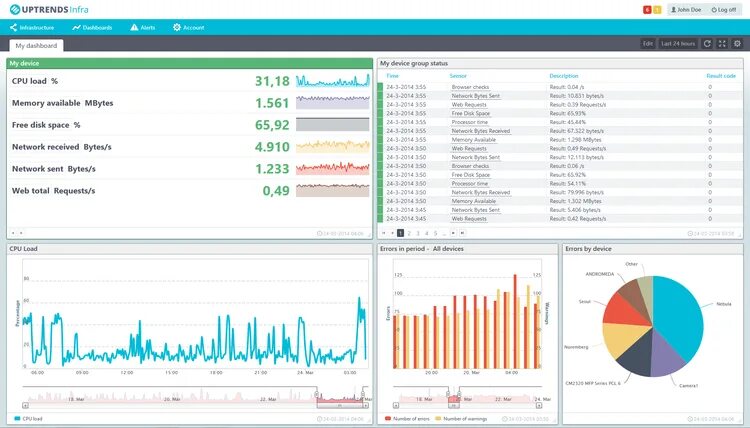Image resolution: width=750 pixels, height=428 pixels.
Task: Click the Network received value 4.910
Action: [272, 147]
